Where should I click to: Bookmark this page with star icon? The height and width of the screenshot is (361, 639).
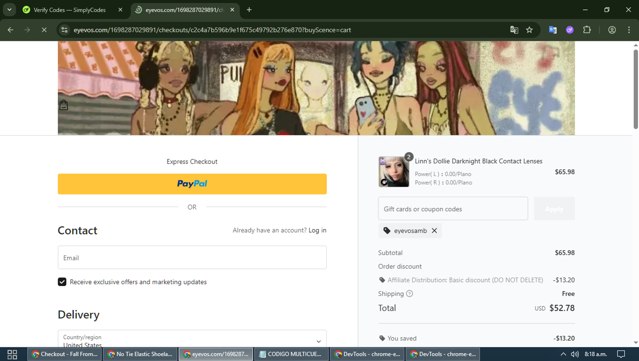(529, 30)
